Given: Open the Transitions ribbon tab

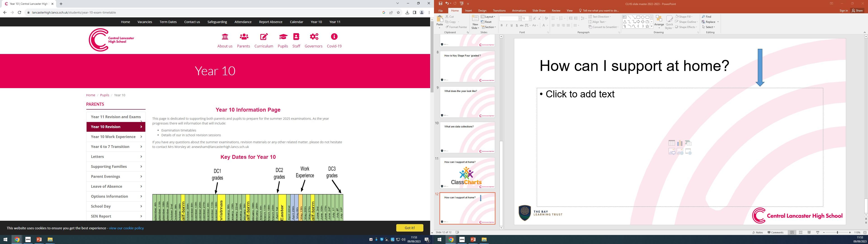Looking at the screenshot, I should (x=499, y=10).
